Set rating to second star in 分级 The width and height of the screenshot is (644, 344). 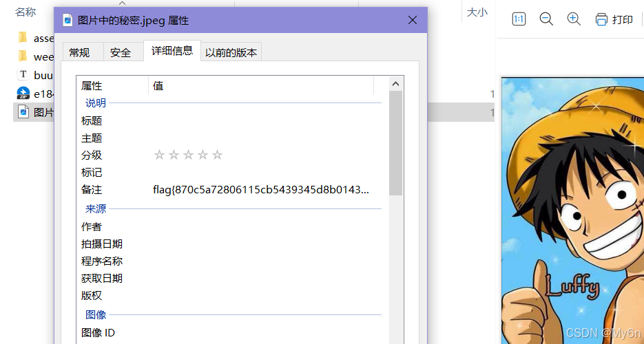174,155
